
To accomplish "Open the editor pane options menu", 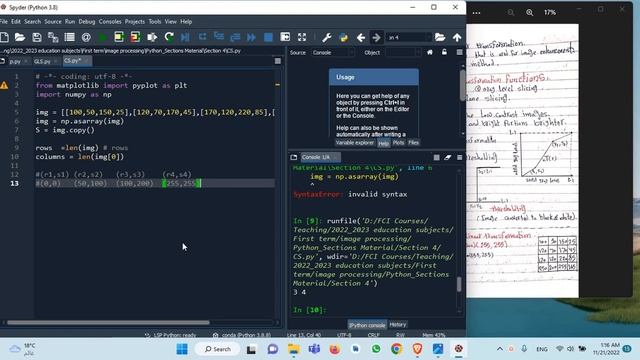I will point(278,61).
